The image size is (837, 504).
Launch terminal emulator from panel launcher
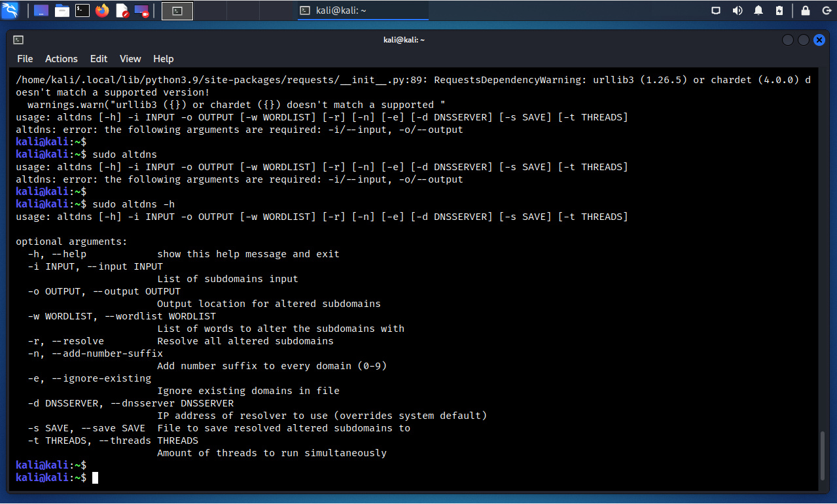[x=82, y=10]
